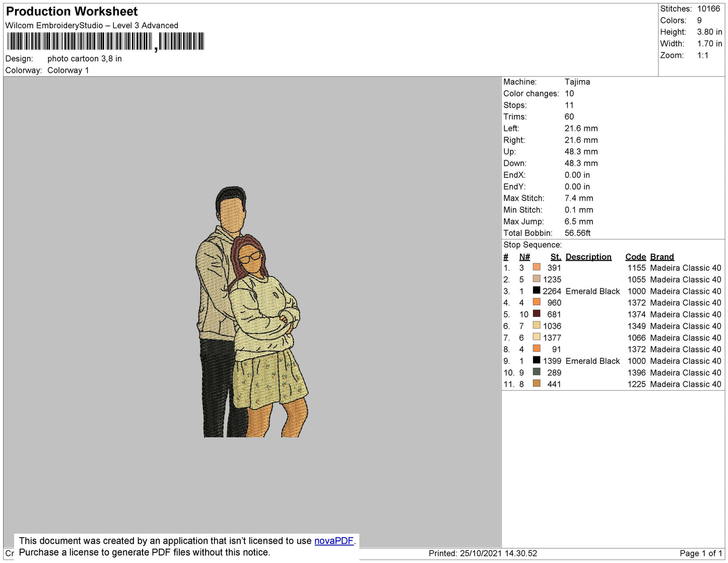The image size is (728, 563).
Task: Click the Machine value 'Tajima'
Action: tap(577, 82)
